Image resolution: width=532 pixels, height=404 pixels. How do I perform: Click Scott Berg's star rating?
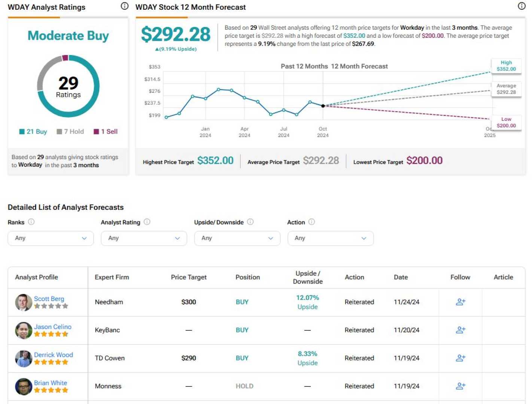point(51,306)
